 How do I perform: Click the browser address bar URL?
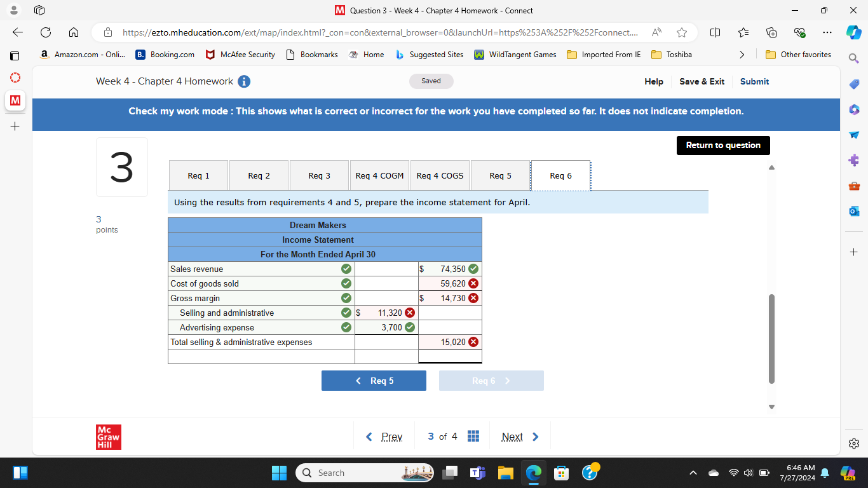point(380,32)
